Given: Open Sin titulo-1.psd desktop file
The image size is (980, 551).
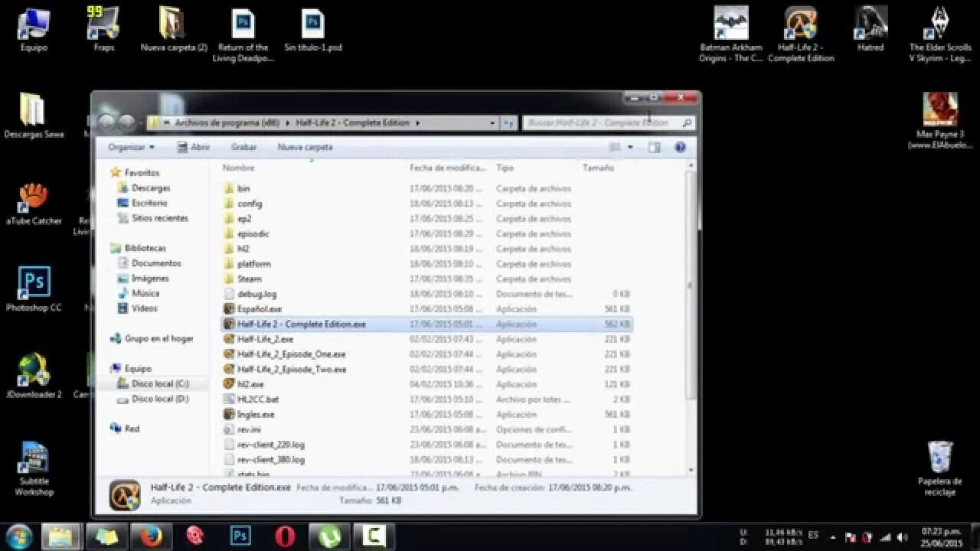Looking at the screenshot, I should [x=312, y=29].
